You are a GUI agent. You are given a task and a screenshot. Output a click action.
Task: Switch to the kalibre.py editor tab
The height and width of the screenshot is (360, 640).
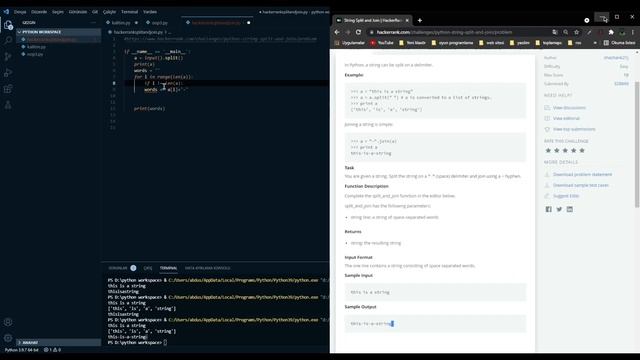[121, 23]
